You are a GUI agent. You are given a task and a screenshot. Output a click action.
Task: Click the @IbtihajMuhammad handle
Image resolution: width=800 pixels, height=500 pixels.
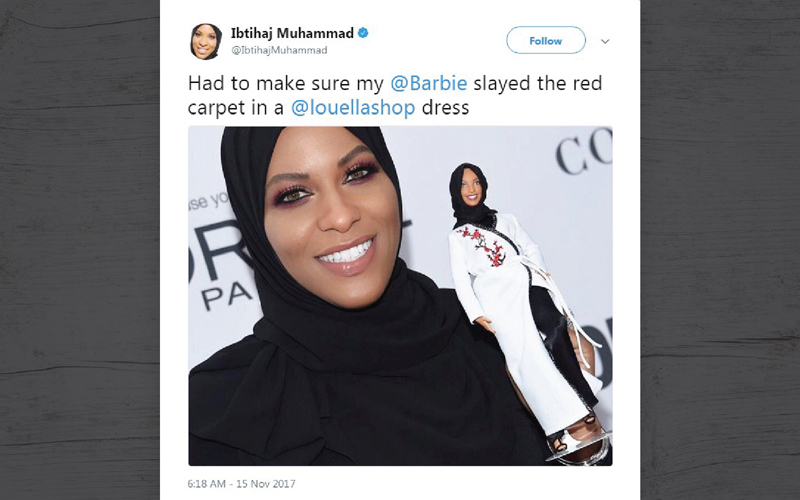[x=279, y=50]
